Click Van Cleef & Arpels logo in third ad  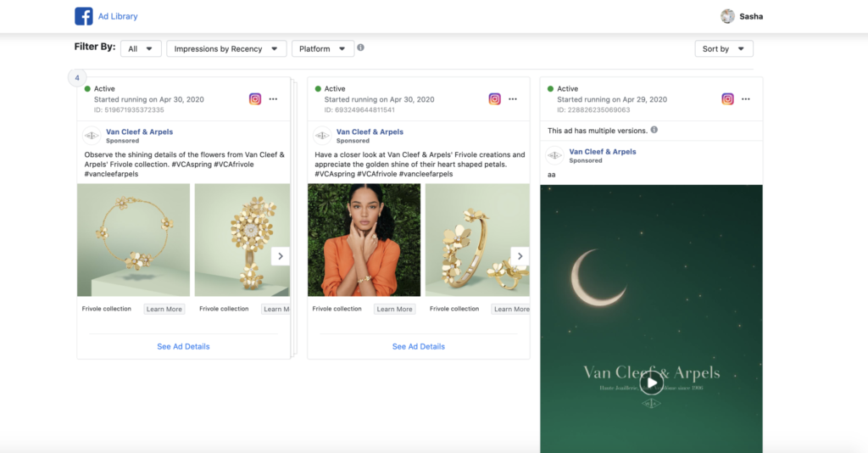[554, 155]
